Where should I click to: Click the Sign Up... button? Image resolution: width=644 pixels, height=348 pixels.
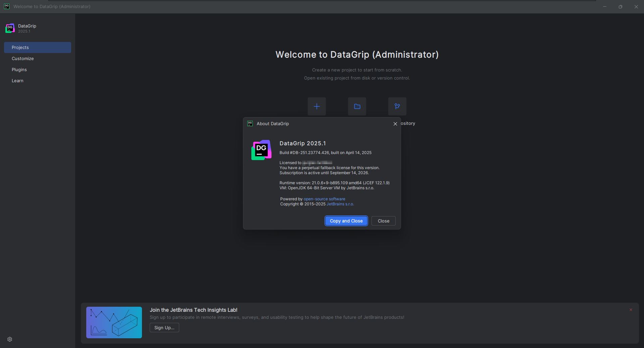coord(164,328)
